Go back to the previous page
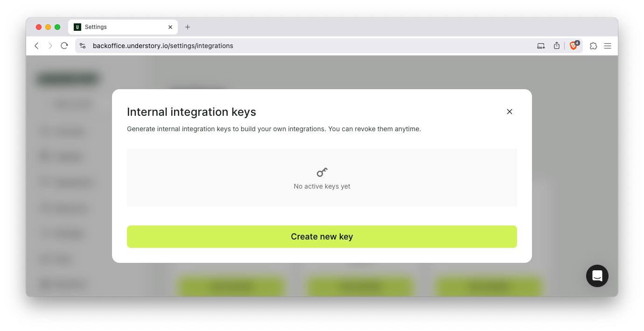 coord(36,46)
